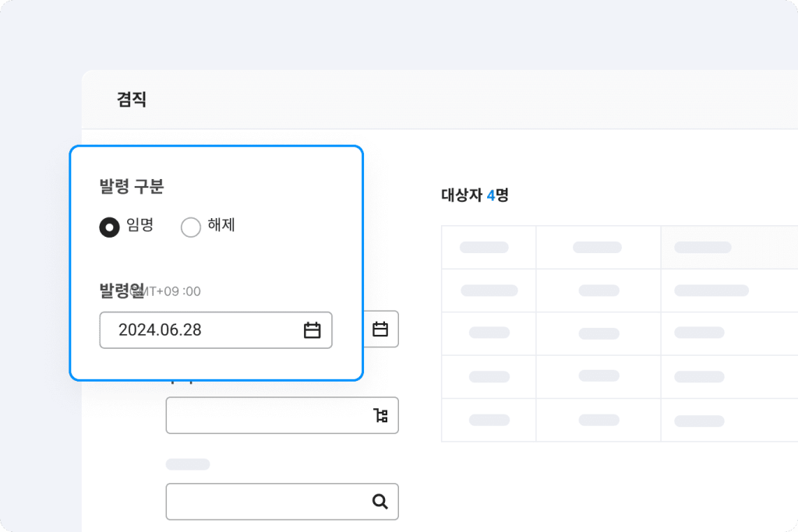Click the 발령 구분 section label
Image resolution: width=798 pixels, height=532 pixels.
point(132,187)
